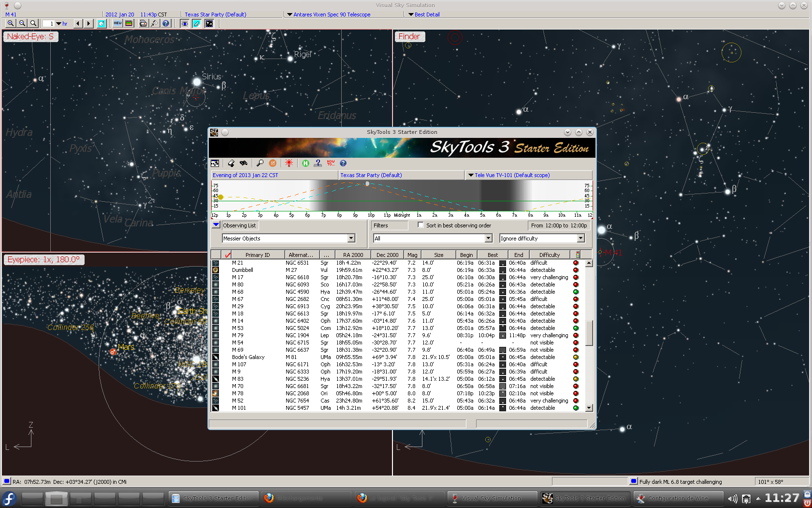This screenshot has width=812, height=508.
Task: Switch to Visual Sky Simulation in taskbar
Action: [x=492, y=498]
